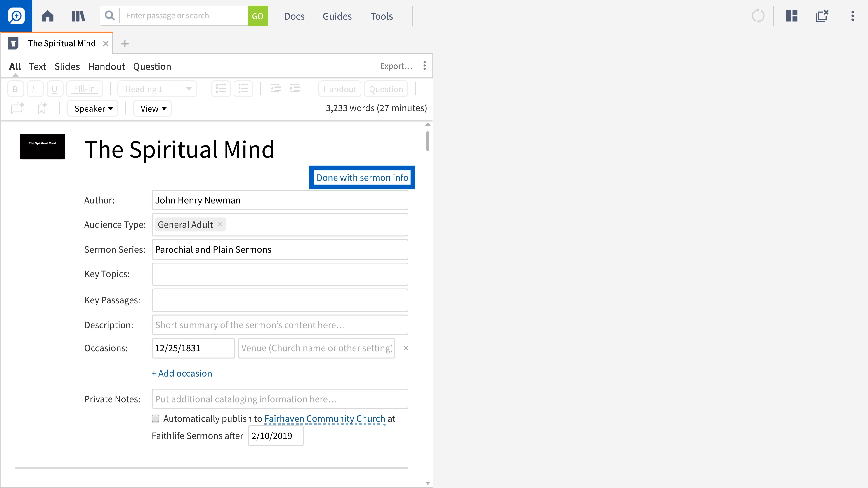Switch to the Slides tab

67,67
